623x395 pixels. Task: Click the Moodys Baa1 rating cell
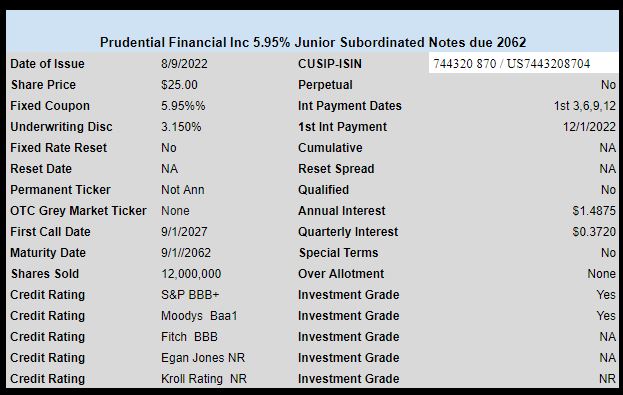point(199,316)
